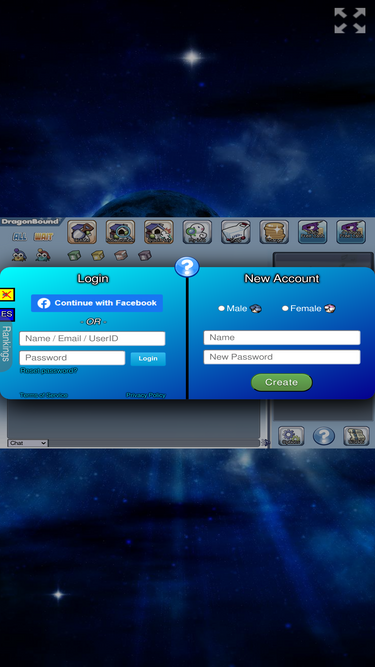Open the Reset password? link
This screenshot has width=375, height=667.
pos(49,371)
